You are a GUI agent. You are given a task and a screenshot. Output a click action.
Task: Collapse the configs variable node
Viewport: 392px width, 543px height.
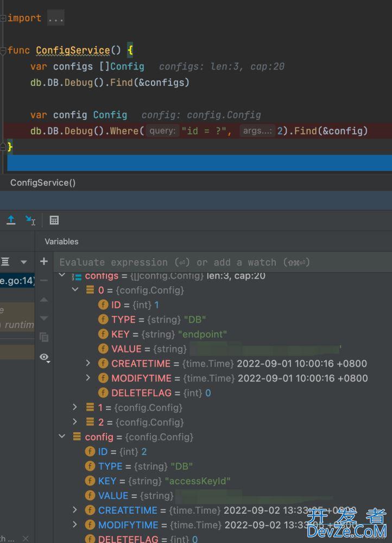coord(62,275)
